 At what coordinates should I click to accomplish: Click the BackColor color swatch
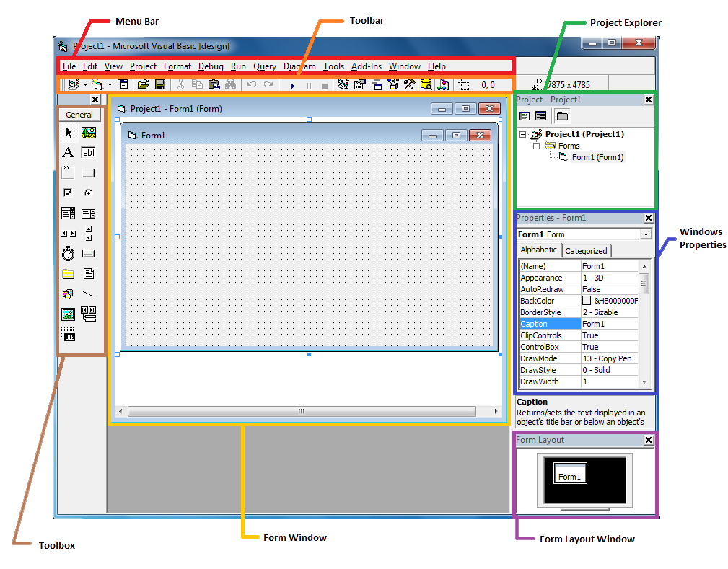[x=587, y=301]
